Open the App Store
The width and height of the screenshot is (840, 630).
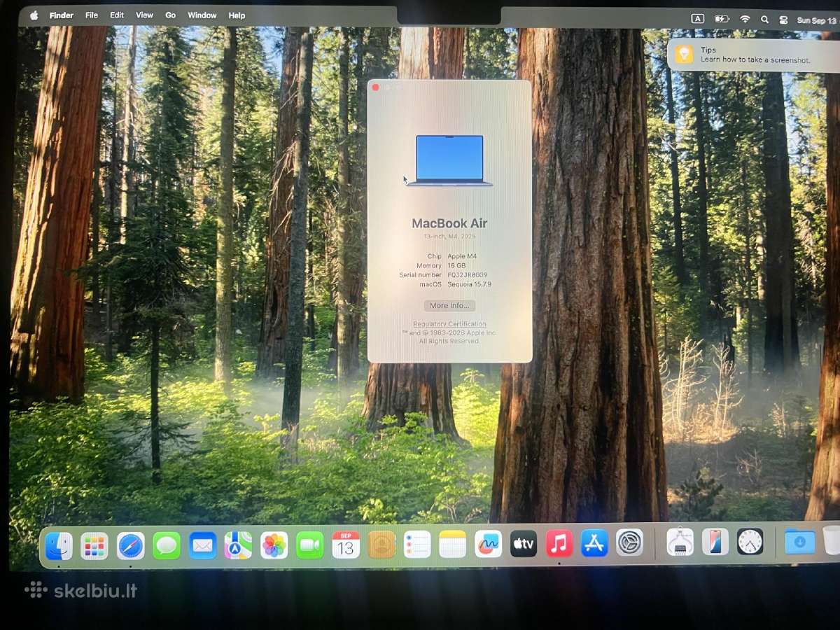click(594, 542)
